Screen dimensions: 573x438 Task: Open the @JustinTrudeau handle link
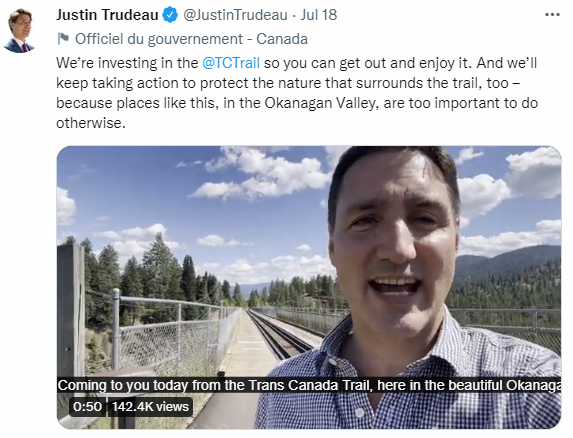point(235,15)
